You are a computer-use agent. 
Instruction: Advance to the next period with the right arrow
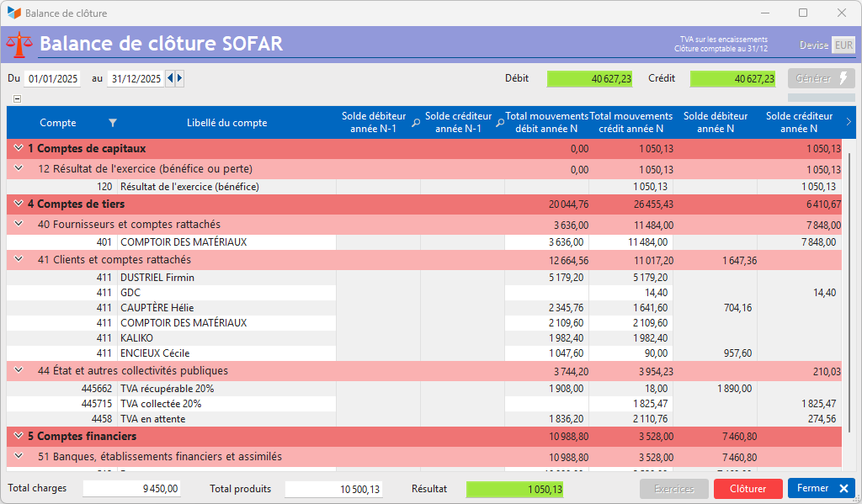[179, 78]
